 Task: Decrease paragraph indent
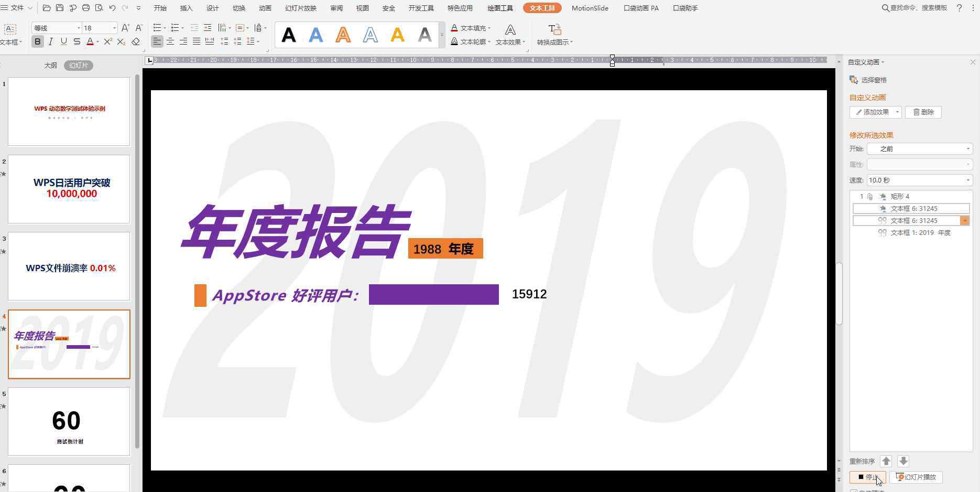194,28
